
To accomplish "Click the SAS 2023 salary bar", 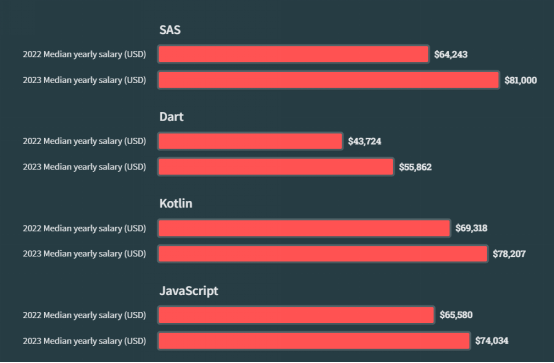I will (329, 80).
